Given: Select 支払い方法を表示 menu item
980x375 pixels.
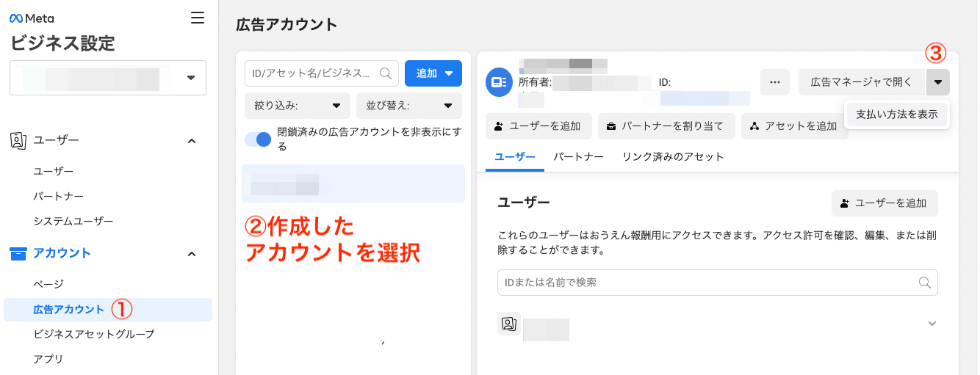Looking at the screenshot, I should pos(897,114).
